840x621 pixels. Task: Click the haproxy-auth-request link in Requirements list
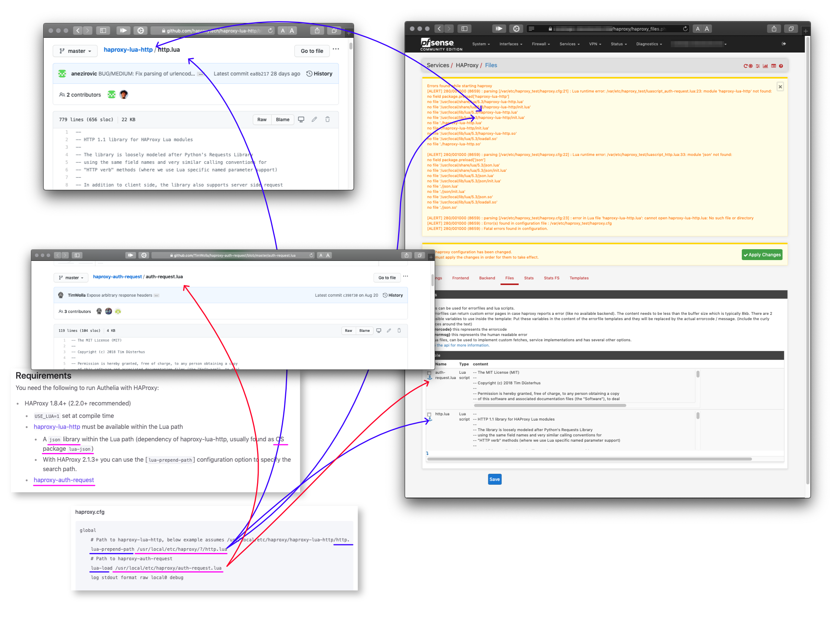point(63,480)
